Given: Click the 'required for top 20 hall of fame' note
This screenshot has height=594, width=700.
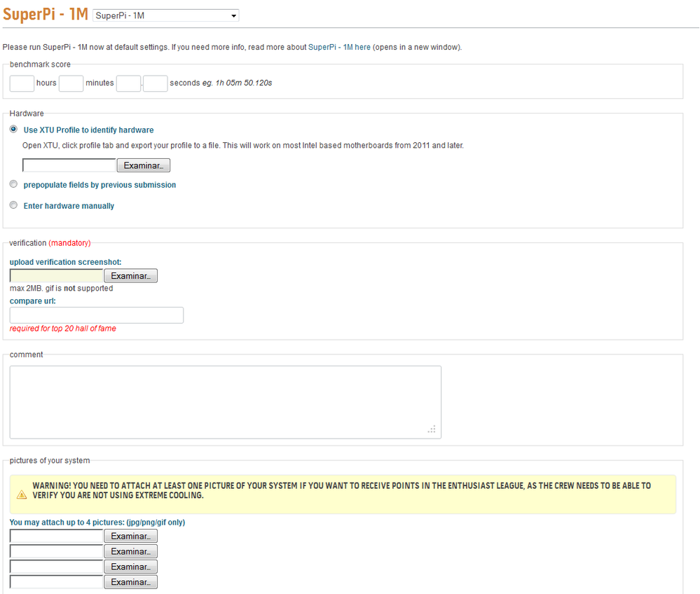Looking at the screenshot, I should tap(63, 329).
